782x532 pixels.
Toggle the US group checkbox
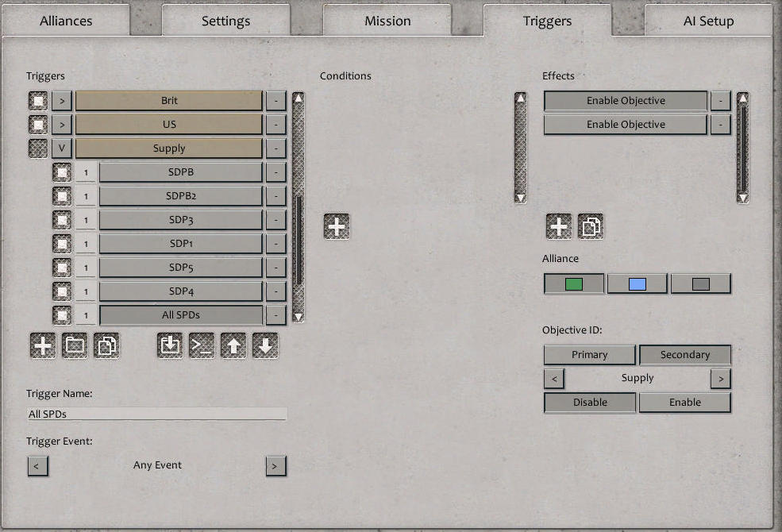[x=38, y=125]
